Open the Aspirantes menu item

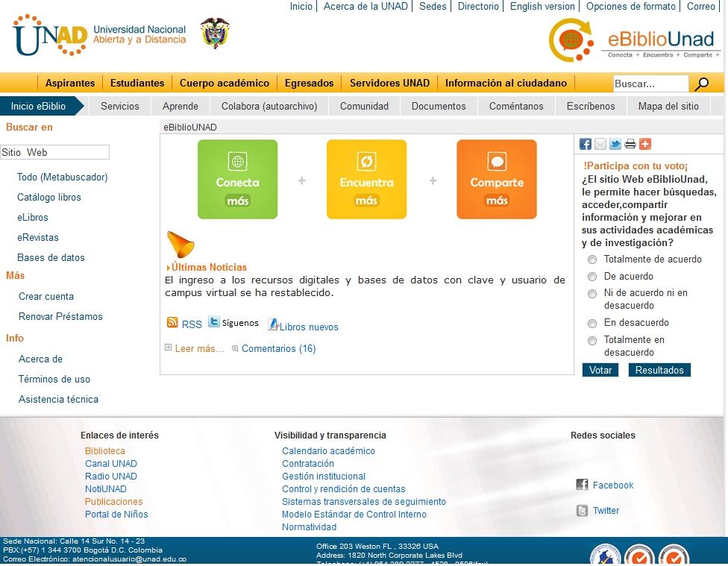coord(70,83)
